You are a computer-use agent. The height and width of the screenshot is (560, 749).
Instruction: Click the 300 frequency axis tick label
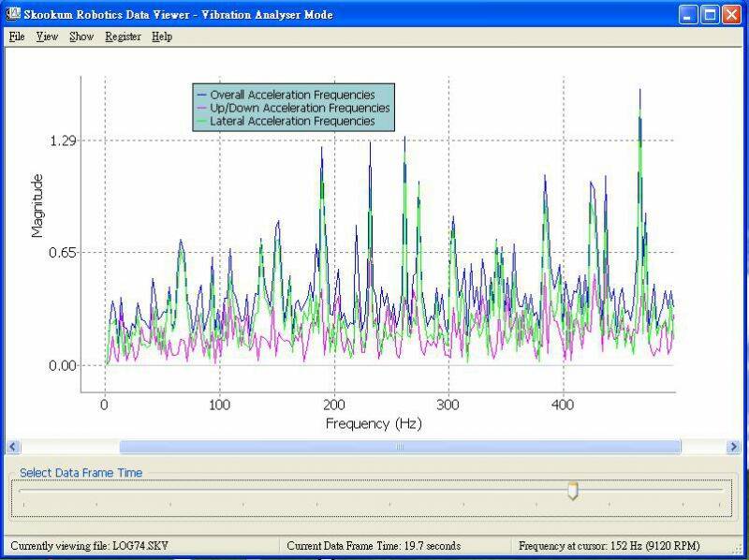coord(448,405)
